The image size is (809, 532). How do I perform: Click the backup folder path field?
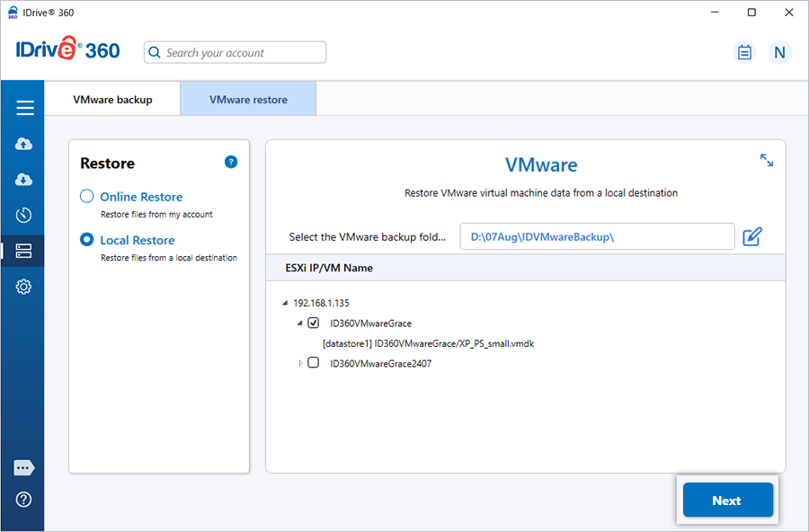[x=597, y=236]
